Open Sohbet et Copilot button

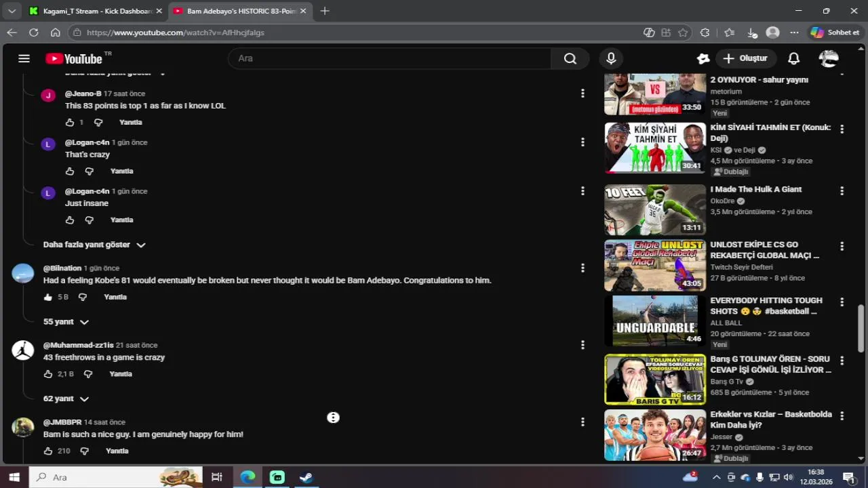pos(835,33)
